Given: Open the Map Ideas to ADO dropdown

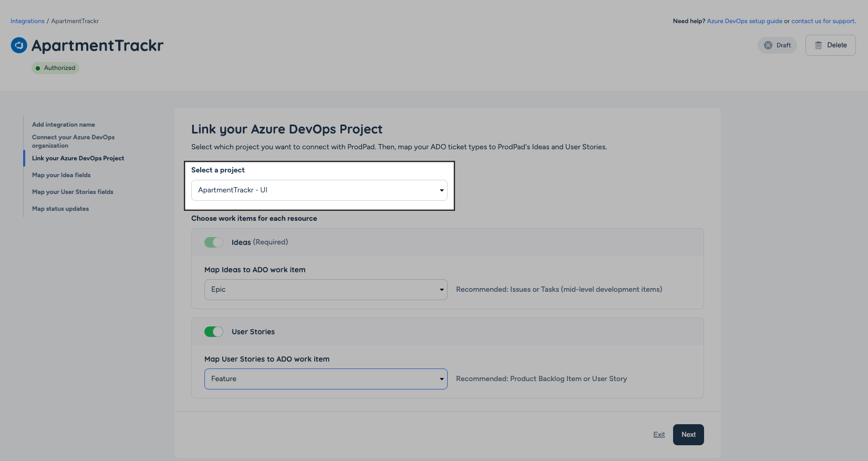Looking at the screenshot, I should (x=326, y=290).
